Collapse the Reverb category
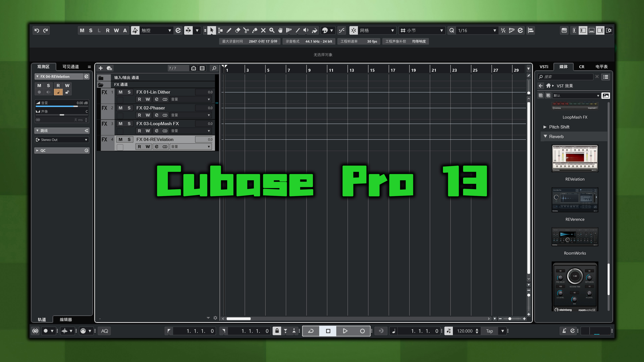The height and width of the screenshot is (362, 644). [545, 136]
